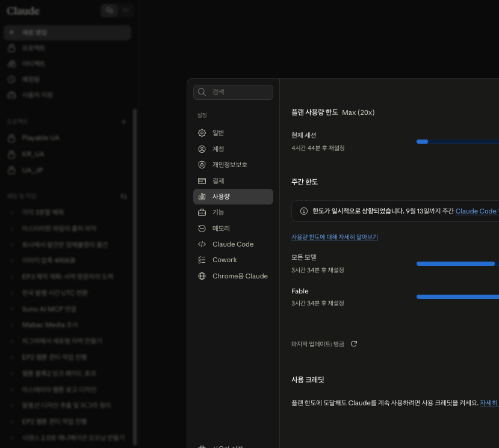Click the refresh icon next to 마지막 업데이트
Viewport: 499px width, 448px height.
353,344
